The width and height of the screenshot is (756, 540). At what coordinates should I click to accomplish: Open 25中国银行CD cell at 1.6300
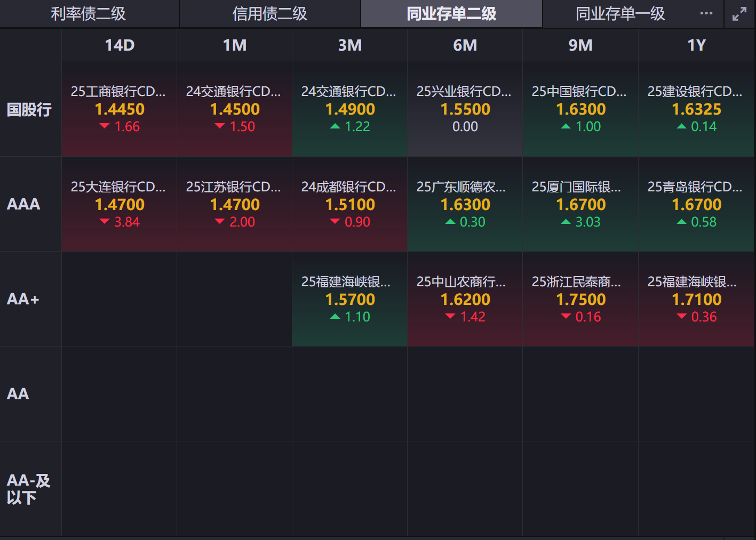(x=580, y=109)
